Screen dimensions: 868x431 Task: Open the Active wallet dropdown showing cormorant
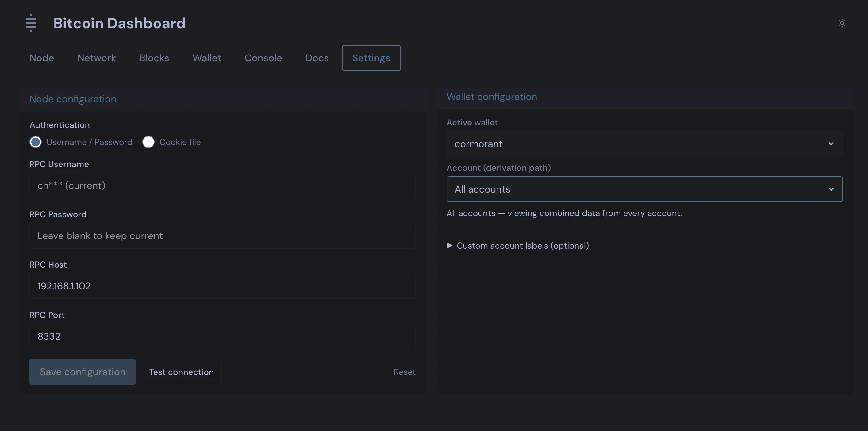point(643,144)
